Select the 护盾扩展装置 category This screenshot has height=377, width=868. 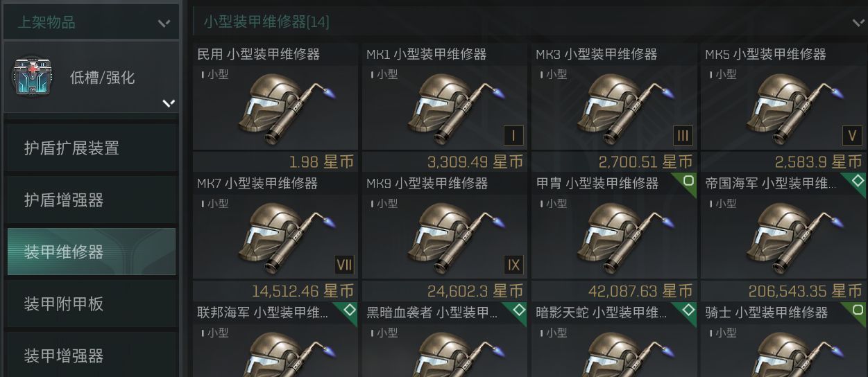91,148
